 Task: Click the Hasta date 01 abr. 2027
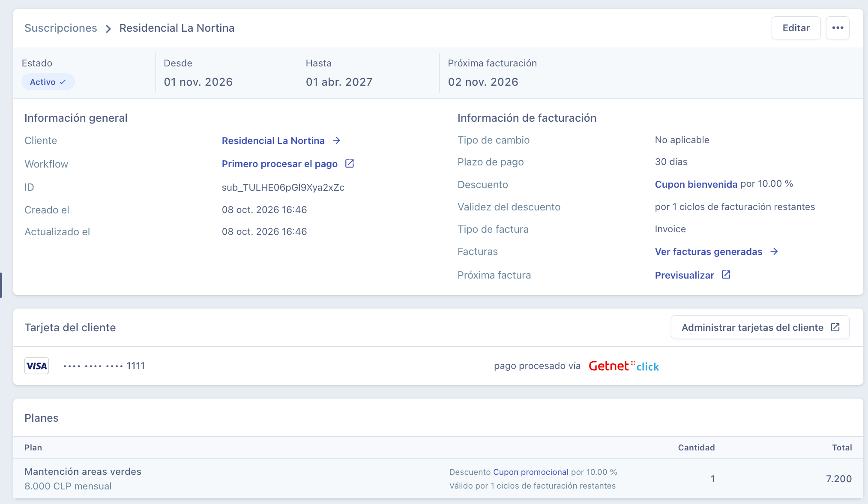tap(339, 82)
